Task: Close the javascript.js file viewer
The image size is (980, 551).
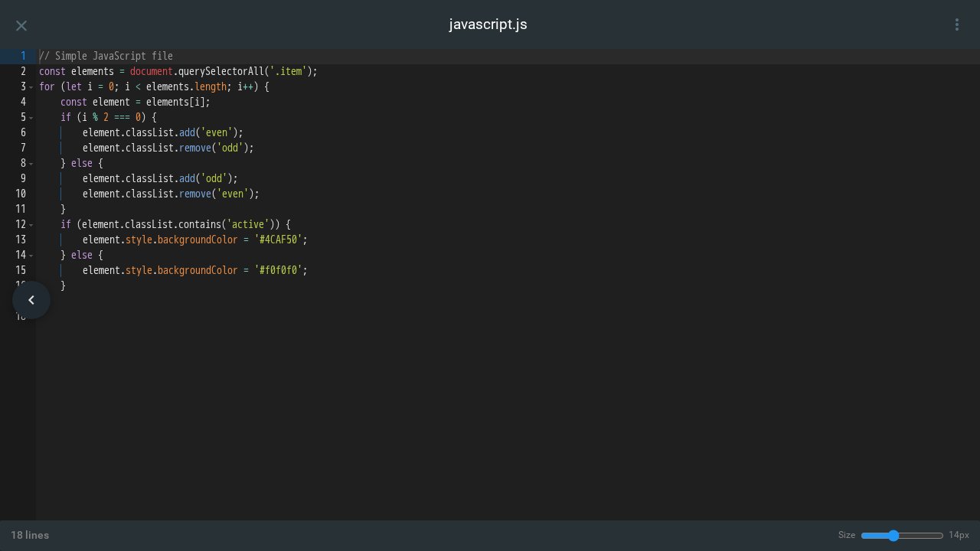Action: [x=21, y=25]
